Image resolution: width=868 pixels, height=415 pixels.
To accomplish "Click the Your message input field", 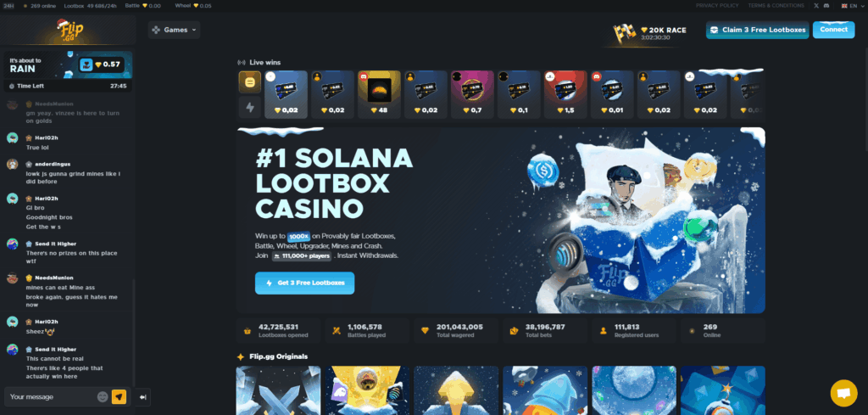I will [x=53, y=396].
